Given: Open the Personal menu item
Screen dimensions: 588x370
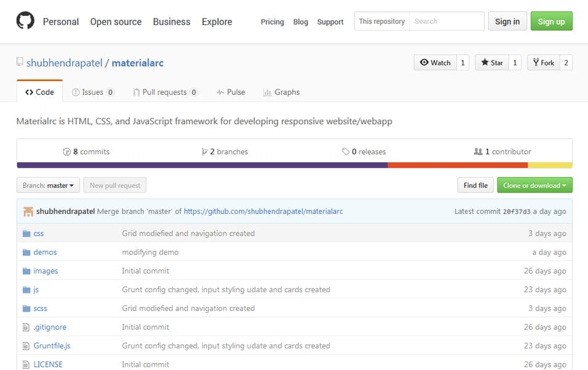Looking at the screenshot, I should coord(61,22).
